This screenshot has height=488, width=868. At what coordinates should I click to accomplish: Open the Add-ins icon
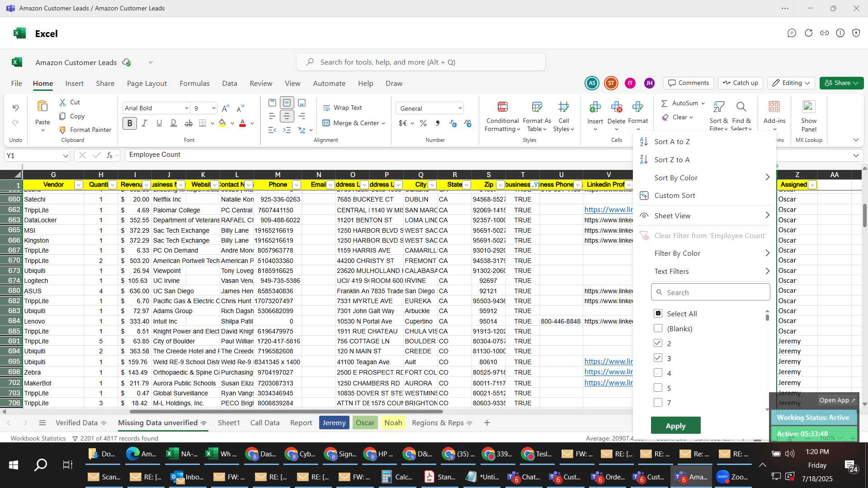coord(774,107)
